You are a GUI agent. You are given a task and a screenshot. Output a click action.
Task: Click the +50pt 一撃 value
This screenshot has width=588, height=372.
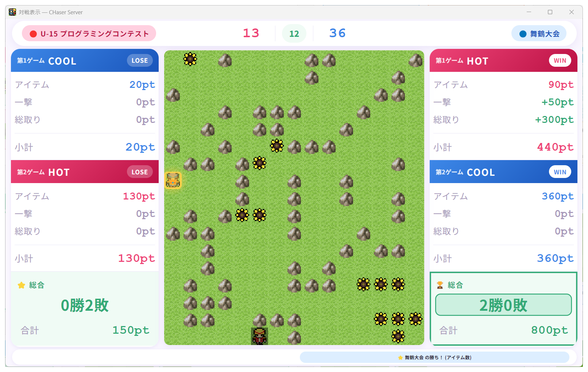(x=558, y=102)
